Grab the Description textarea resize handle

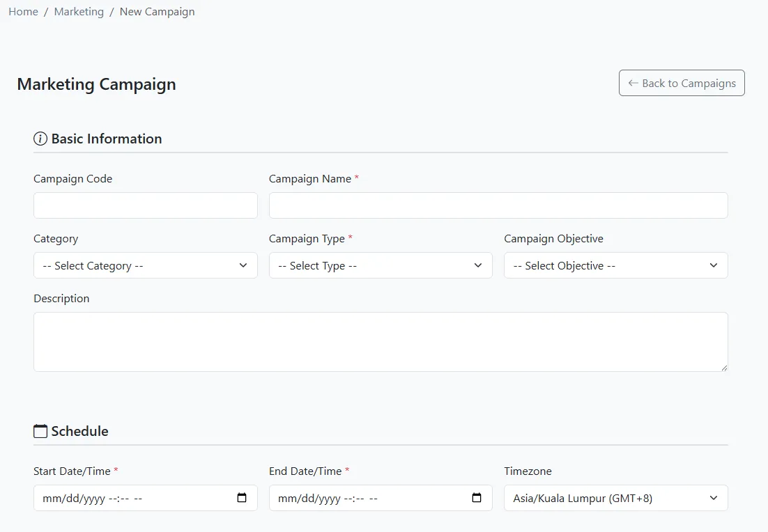pyautogui.click(x=724, y=368)
